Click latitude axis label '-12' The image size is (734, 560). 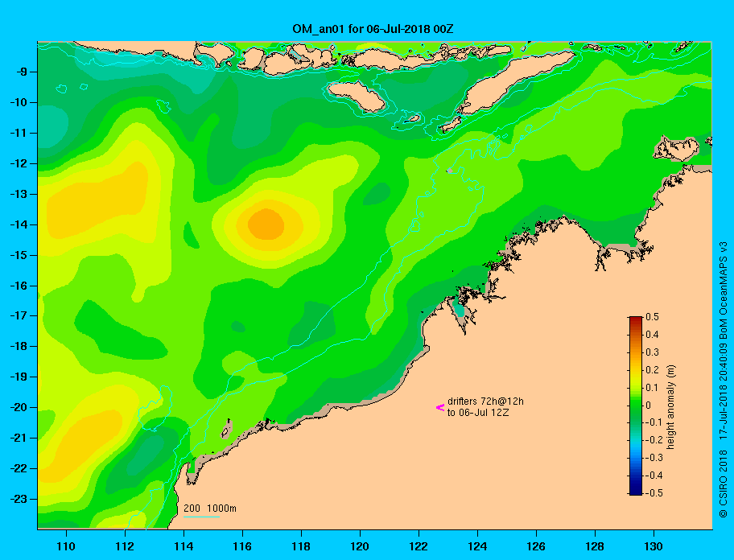pyautogui.click(x=19, y=164)
